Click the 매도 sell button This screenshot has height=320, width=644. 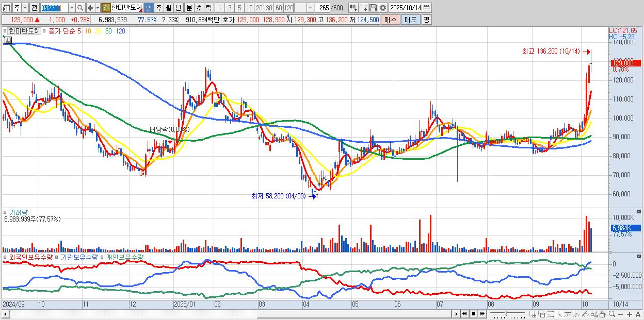click(x=411, y=20)
